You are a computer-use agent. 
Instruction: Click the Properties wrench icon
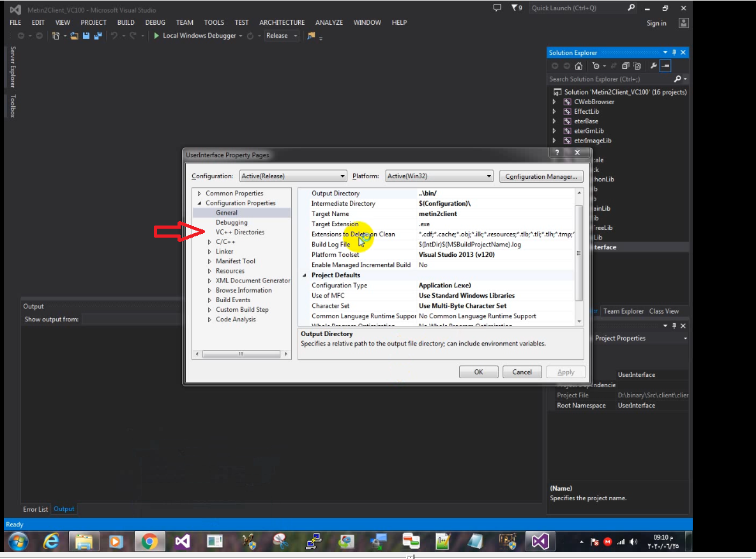pyautogui.click(x=653, y=66)
